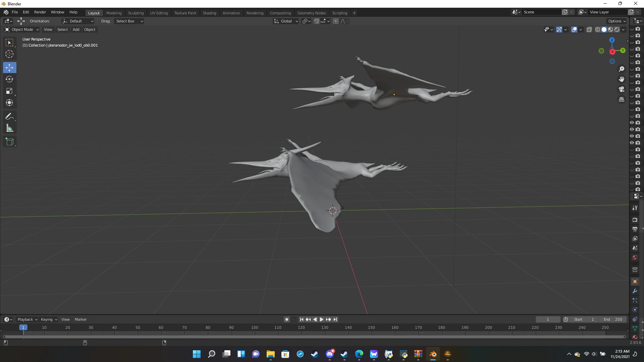The image size is (644, 362).
Task: Expand the Global transform orientation dropdown
Action: pyautogui.click(x=286, y=21)
